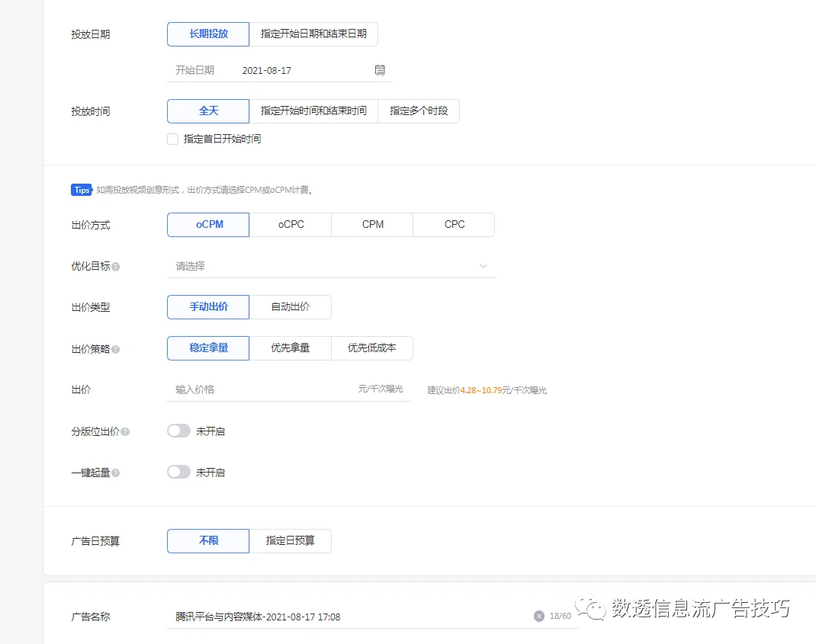Turn on the 分版位出价 switch
Viewport: 816px width, 644px height.
click(178, 431)
